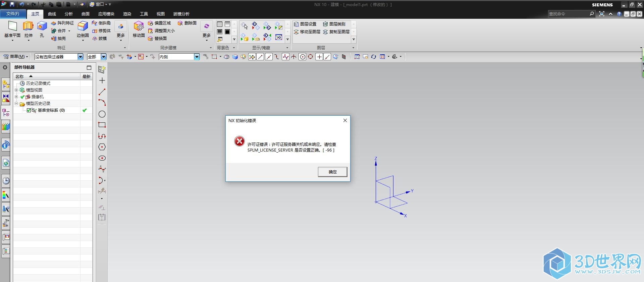This screenshot has height=282, width=644.
Task: Select the ellipse sketch tool
Action: tap(102, 158)
